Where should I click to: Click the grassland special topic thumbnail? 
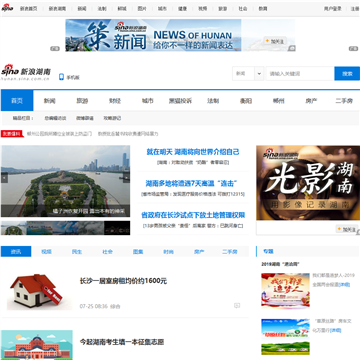(x=285, y=337)
